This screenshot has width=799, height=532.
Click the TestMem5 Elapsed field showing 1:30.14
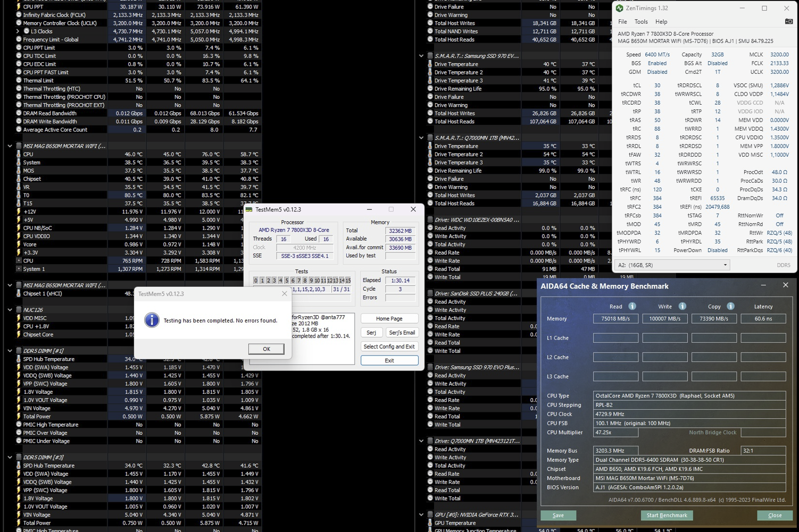[x=401, y=280]
